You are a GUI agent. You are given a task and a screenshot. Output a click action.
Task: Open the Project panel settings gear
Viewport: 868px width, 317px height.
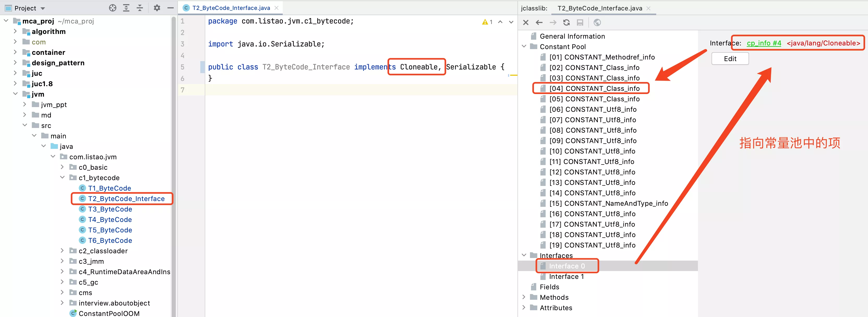coord(157,8)
